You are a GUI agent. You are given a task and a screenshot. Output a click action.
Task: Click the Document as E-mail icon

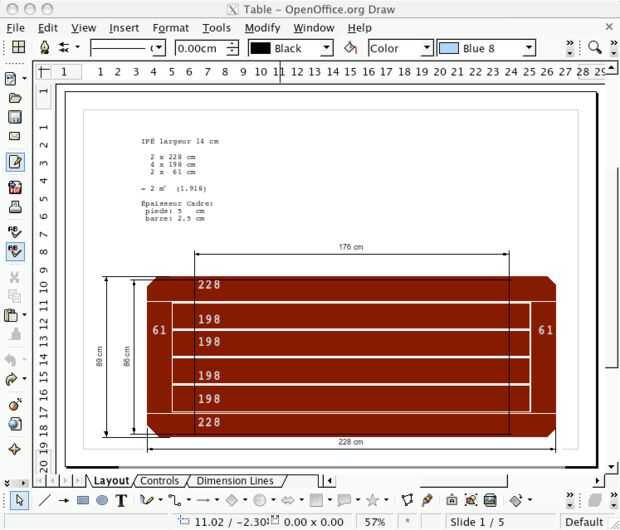coord(15,136)
